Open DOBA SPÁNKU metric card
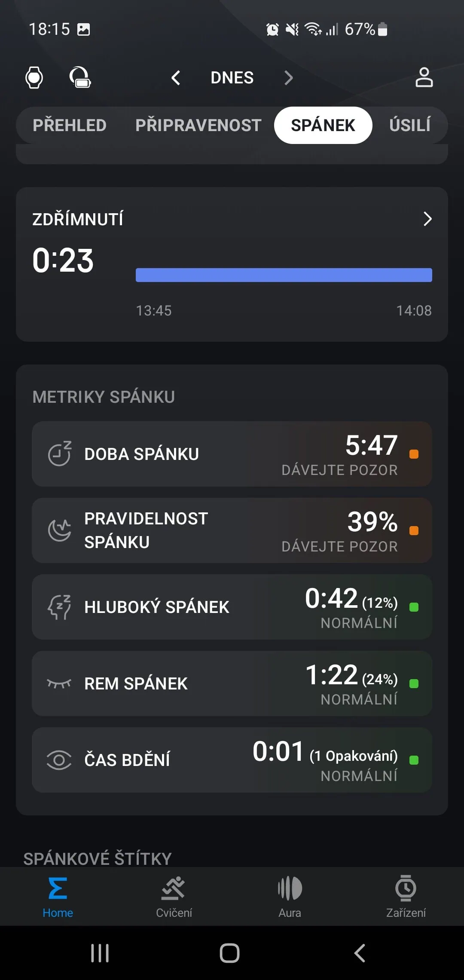The height and width of the screenshot is (980, 464). click(x=232, y=454)
